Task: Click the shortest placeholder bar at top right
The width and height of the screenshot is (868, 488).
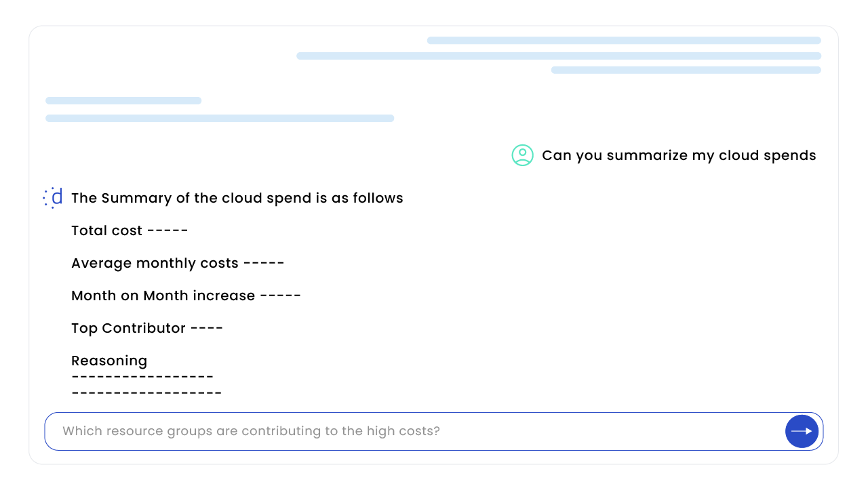Action: tap(686, 70)
